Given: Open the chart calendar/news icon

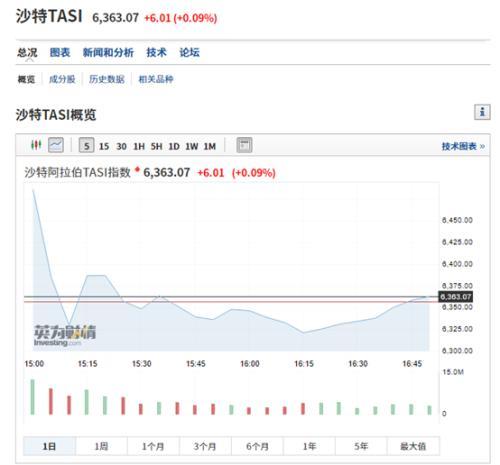Looking at the screenshot, I should [x=244, y=145].
